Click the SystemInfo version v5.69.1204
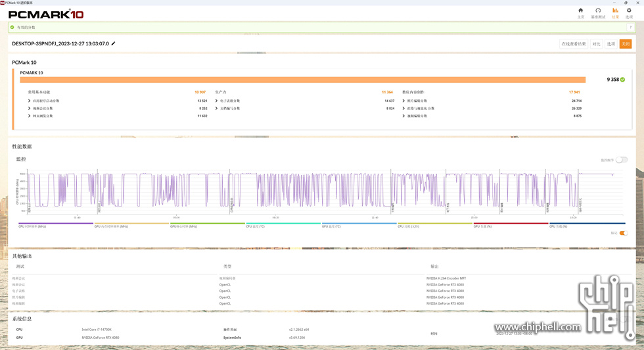644x350 pixels. [297, 337]
